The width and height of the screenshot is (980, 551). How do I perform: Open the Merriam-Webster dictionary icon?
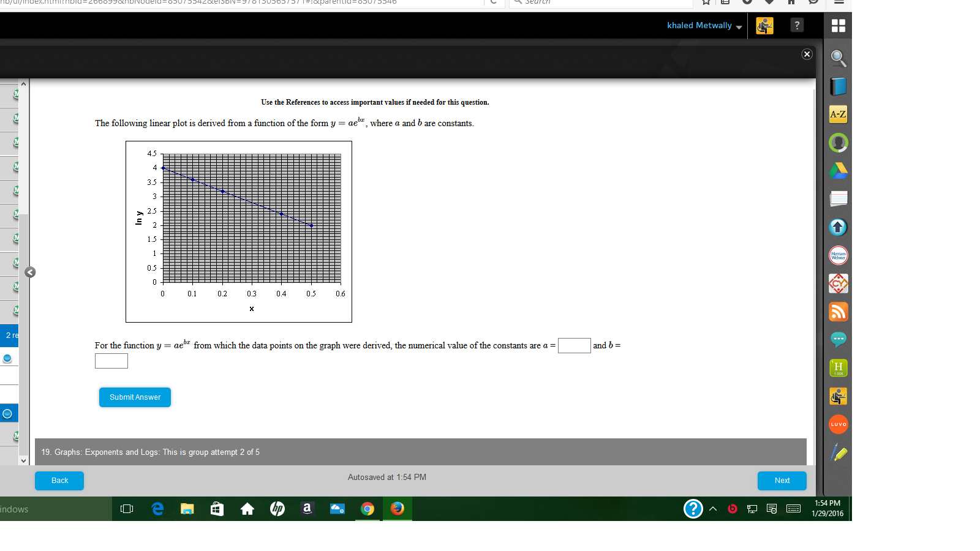[x=838, y=255]
